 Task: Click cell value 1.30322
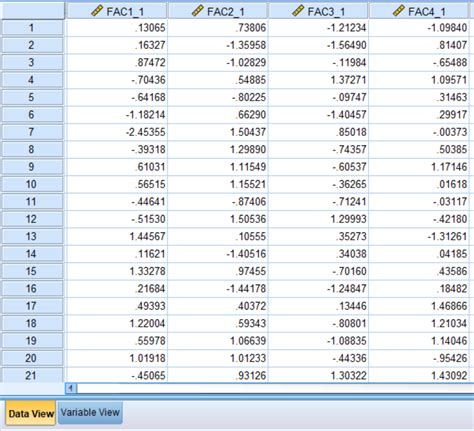[x=318, y=376]
